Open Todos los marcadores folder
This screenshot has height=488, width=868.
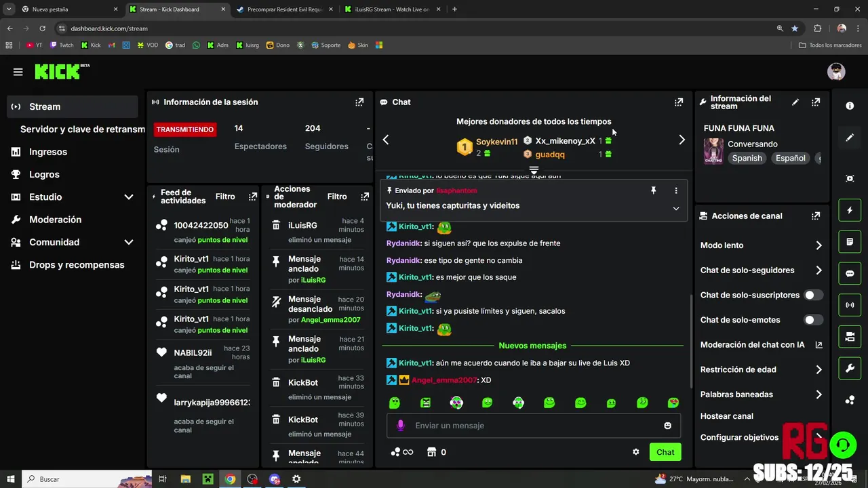point(830,45)
